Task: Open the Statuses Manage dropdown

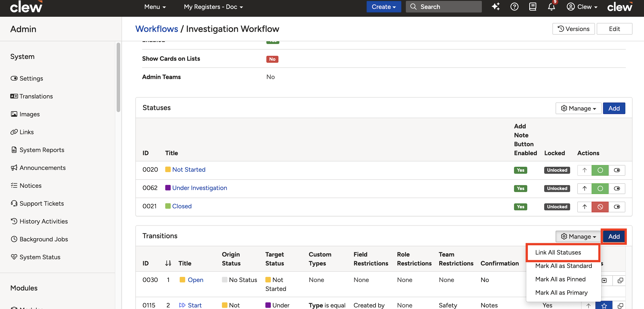Action: pyautogui.click(x=578, y=108)
